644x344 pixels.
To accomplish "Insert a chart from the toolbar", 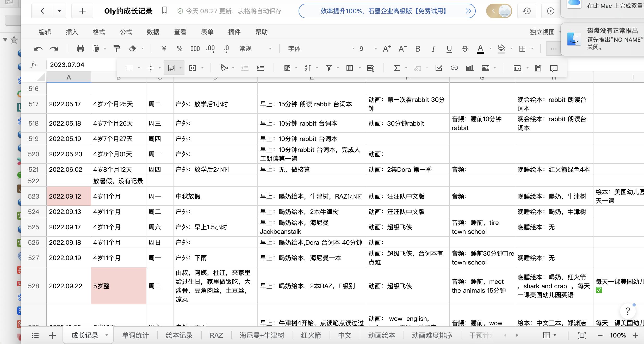I will [x=470, y=68].
